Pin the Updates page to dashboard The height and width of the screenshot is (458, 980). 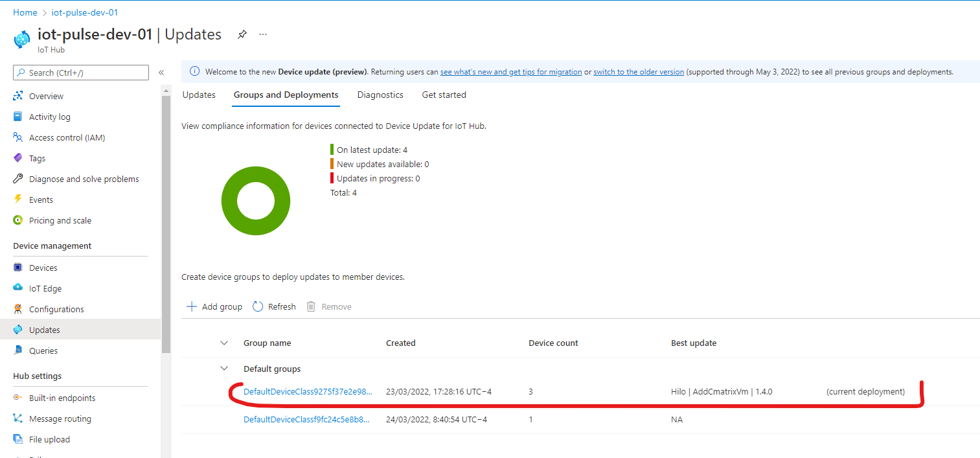(x=242, y=34)
